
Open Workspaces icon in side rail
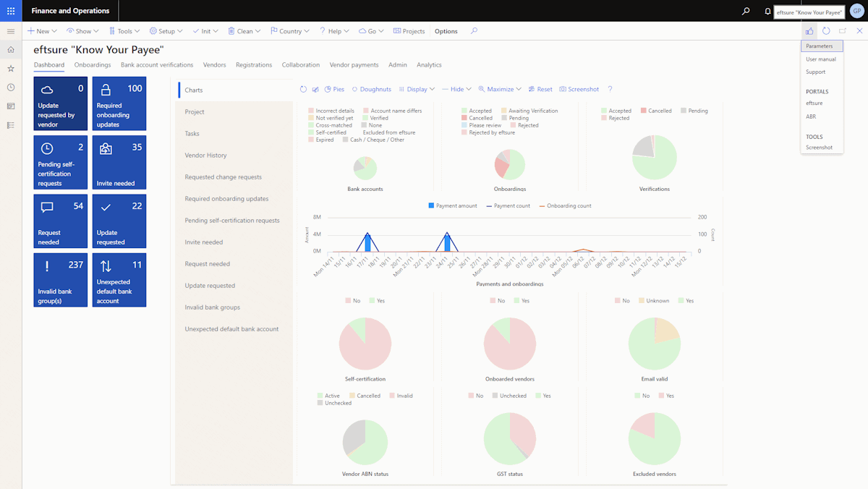click(11, 106)
